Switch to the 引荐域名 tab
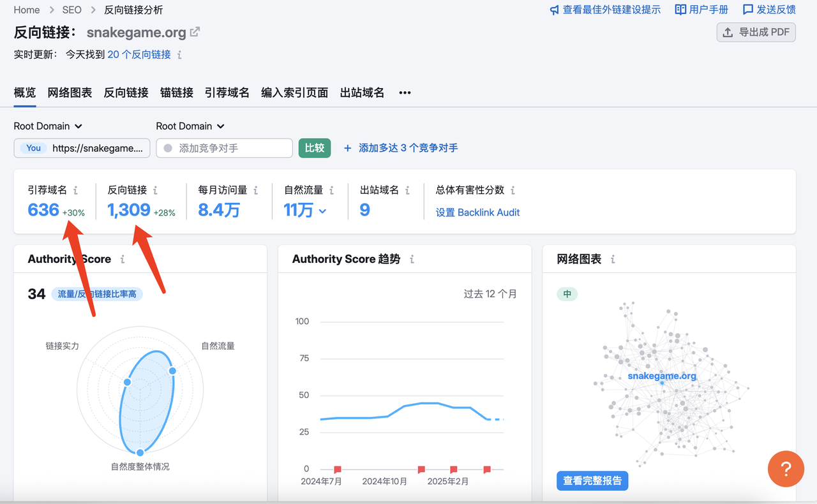The width and height of the screenshot is (817, 504). pyautogui.click(x=227, y=93)
